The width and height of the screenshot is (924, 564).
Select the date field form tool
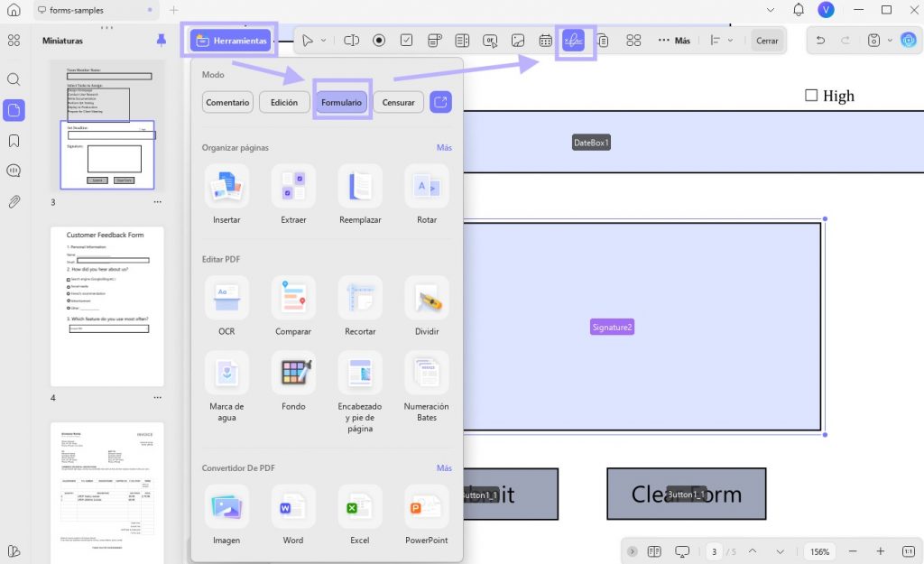pos(546,40)
